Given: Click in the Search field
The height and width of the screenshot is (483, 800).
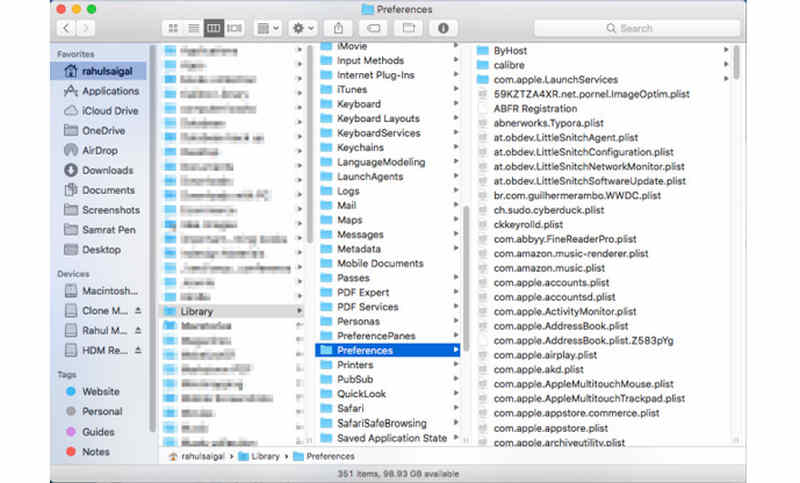Looking at the screenshot, I should pyautogui.click(x=637, y=28).
